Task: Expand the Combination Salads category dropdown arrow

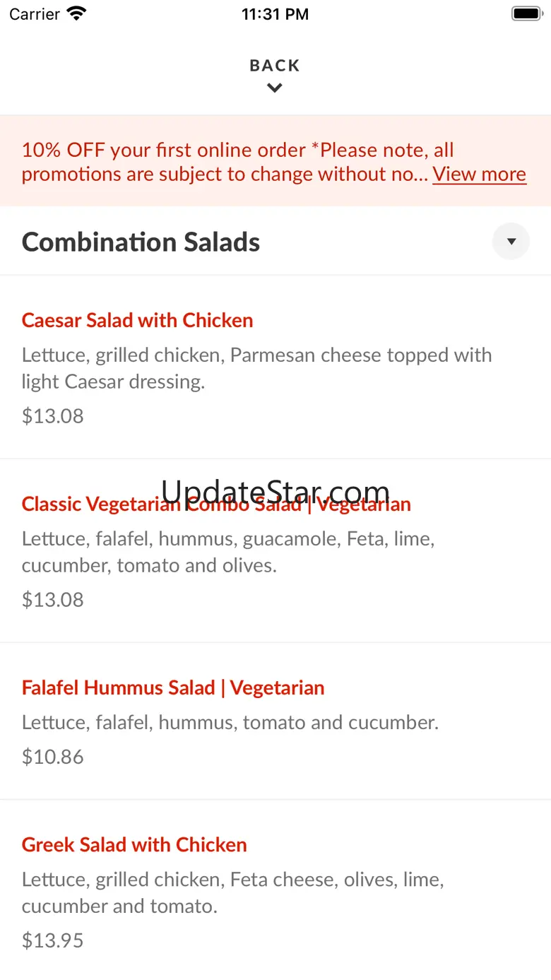Action: pos(511,242)
